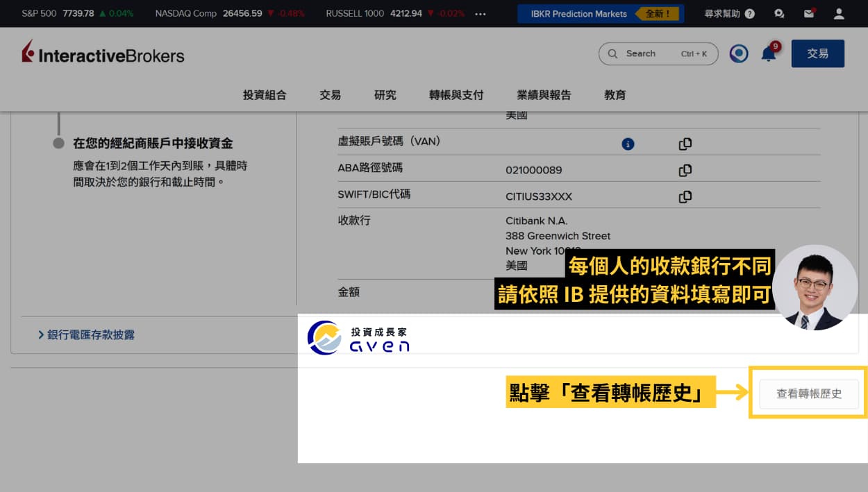868x492 pixels.
Task: Open the 研究 menu
Action: tap(385, 95)
